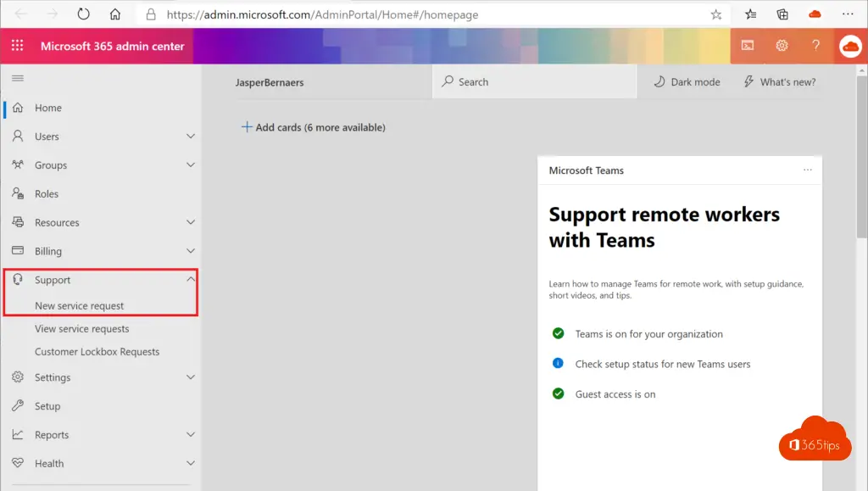Click Add cards link
The image size is (868, 491).
[x=314, y=127]
